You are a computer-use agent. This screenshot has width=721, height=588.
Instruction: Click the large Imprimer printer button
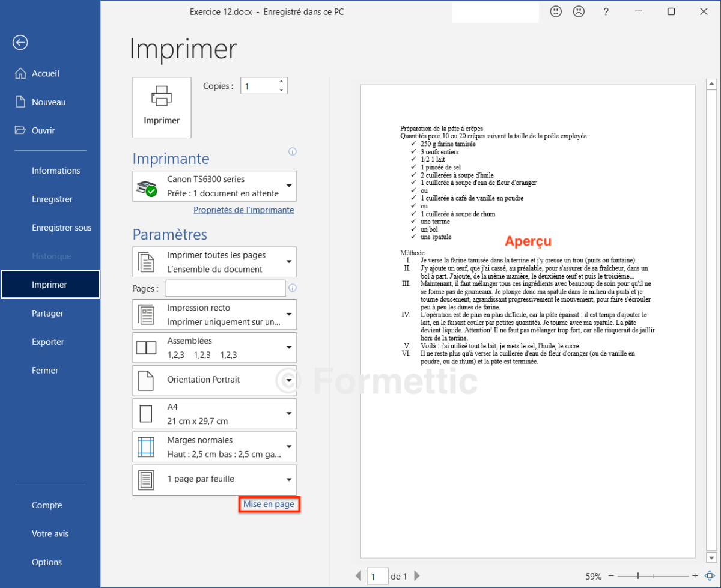point(162,108)
